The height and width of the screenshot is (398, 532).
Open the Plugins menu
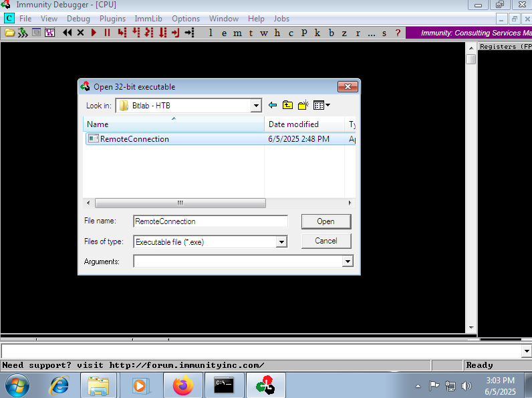(113, 19)
